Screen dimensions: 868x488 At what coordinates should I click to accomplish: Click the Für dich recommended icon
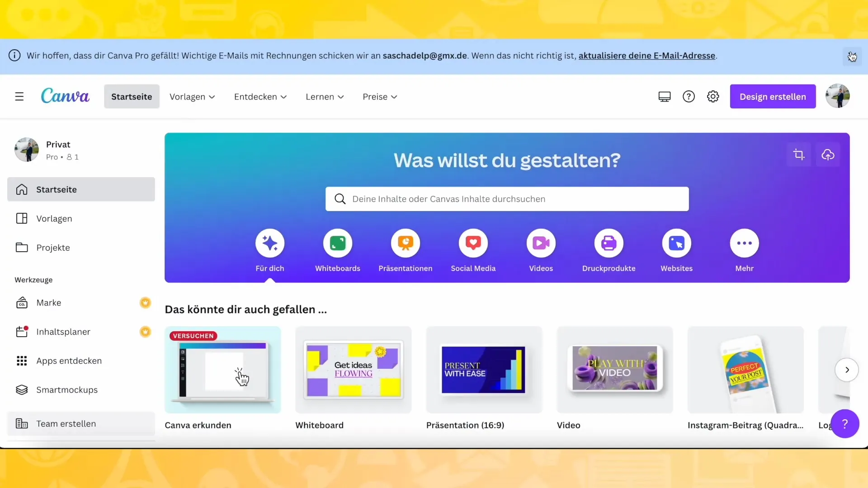269,243
